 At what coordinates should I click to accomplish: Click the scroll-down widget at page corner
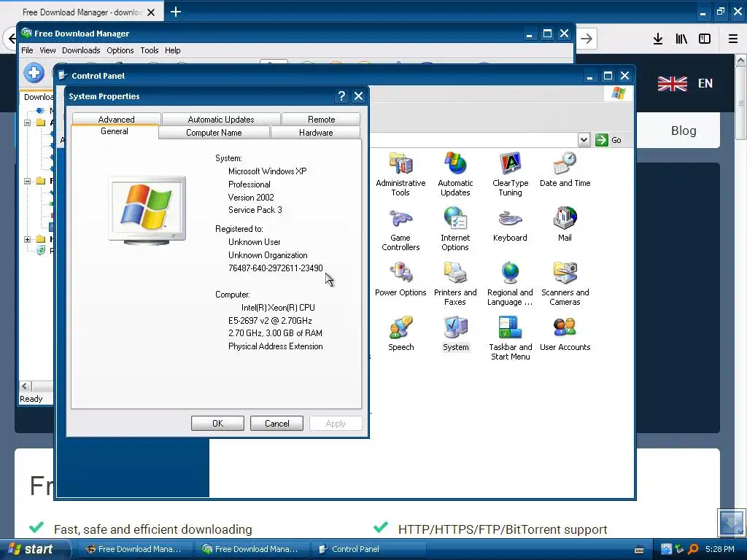pyautogui.click(x=731, y=522)
